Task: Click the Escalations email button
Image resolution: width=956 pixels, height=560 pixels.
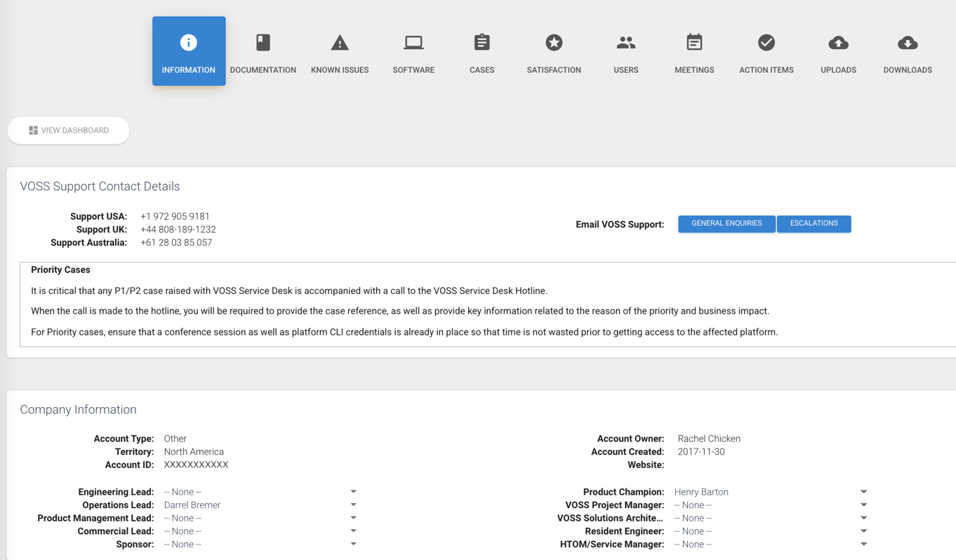Action: tap(814, 224)
